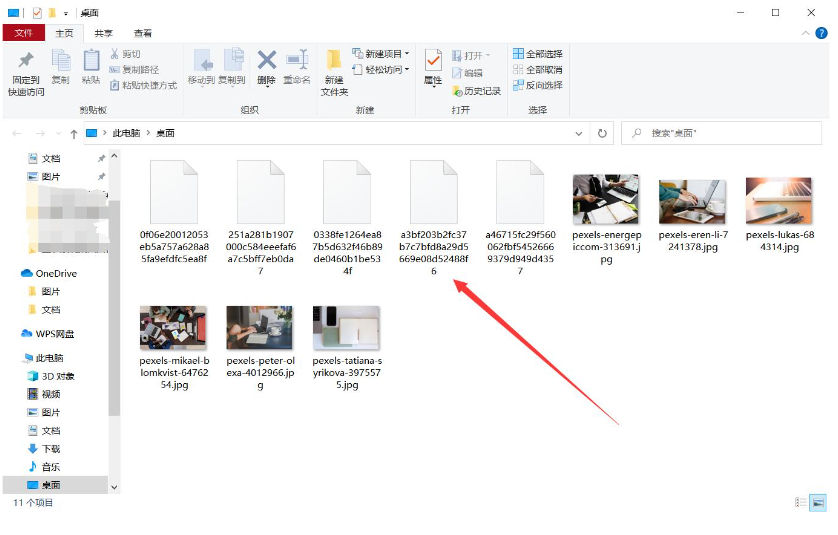Expand address bar history dropdown arrow
838x535 pixels.
tap(578, 134)
